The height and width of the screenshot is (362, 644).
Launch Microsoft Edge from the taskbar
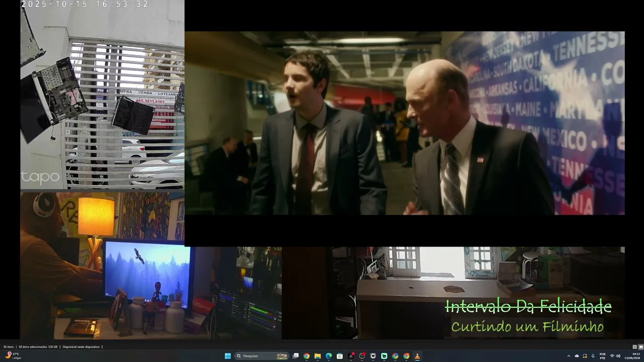[329, 356]
